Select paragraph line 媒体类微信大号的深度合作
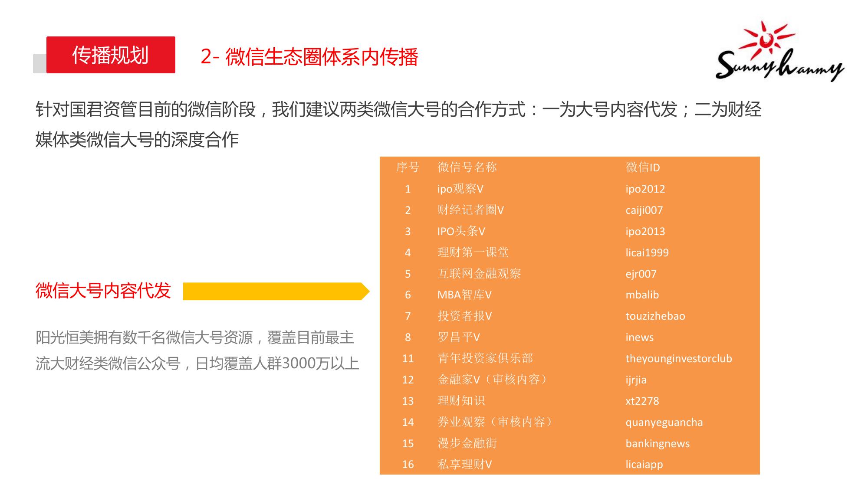The width and height of the screenshot is (868, 488). (x=137, y=140)
